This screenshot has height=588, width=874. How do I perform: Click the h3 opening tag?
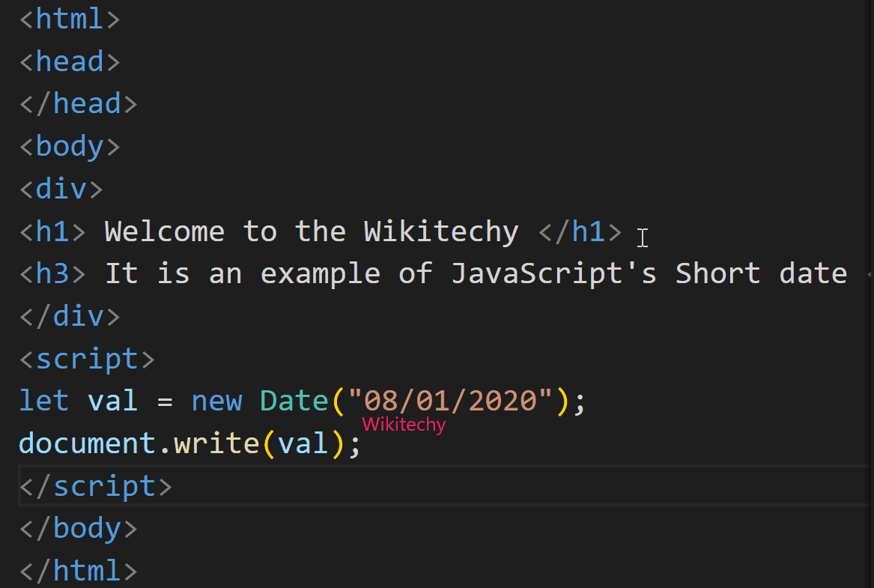(x=51, y=273)
